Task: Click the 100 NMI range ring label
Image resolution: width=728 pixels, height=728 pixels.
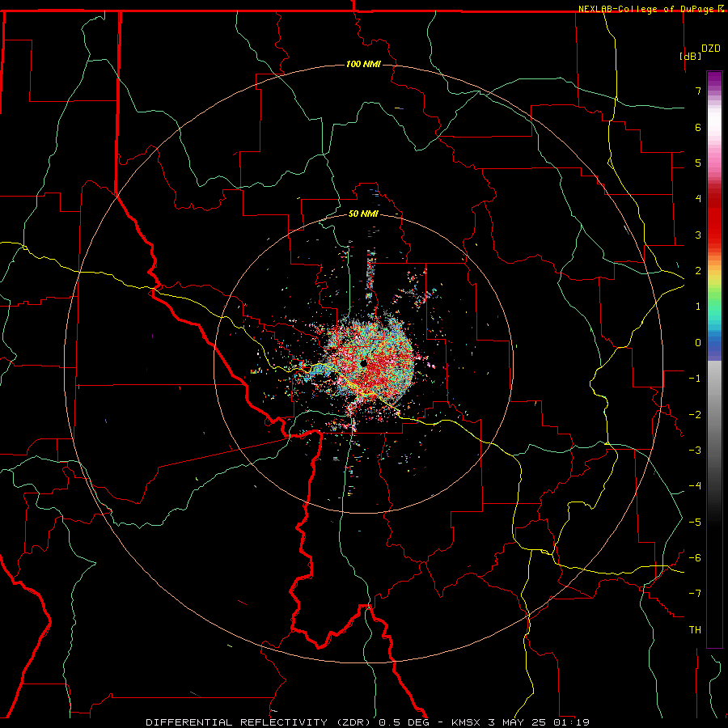Action: [363, 64]
